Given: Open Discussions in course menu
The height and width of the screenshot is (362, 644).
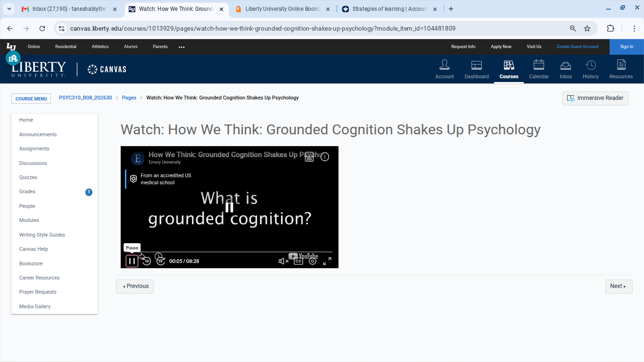Looking at the screenshot, I should [x=33, y=163].
